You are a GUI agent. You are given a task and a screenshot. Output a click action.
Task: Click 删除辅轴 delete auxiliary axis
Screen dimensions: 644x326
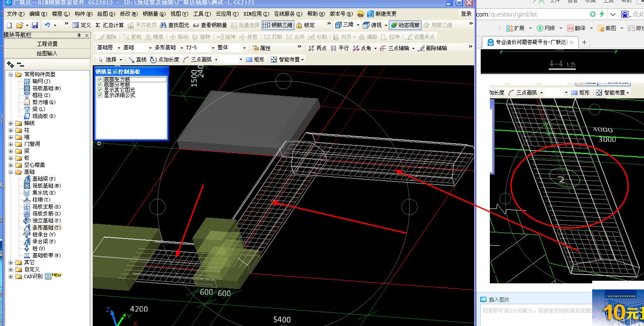pyautogui.click(x=432, y=48)
